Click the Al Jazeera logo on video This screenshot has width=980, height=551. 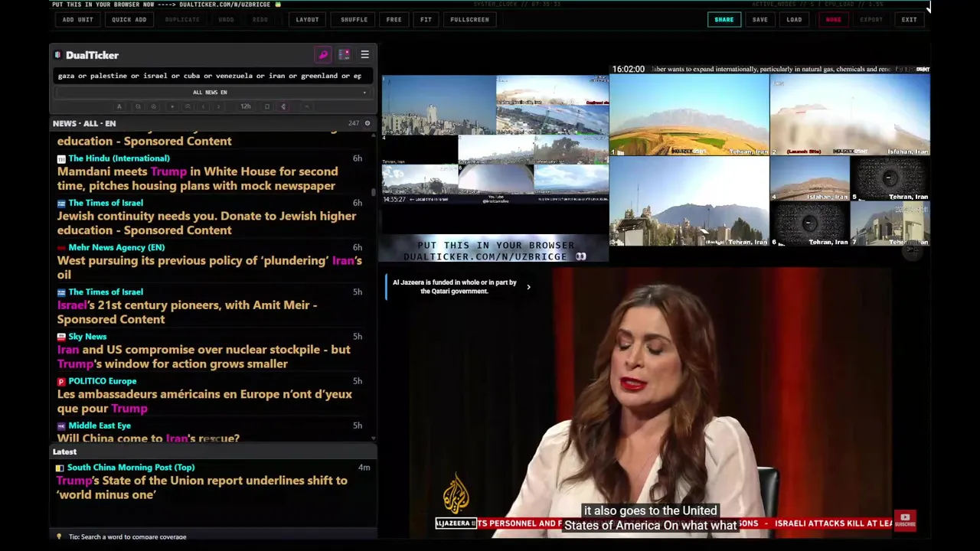pos(456,494)
